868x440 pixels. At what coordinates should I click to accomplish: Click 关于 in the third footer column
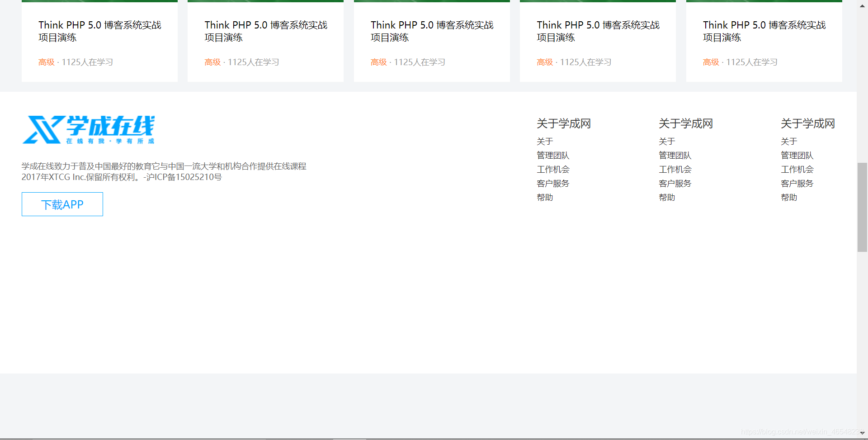click(789, 142)
